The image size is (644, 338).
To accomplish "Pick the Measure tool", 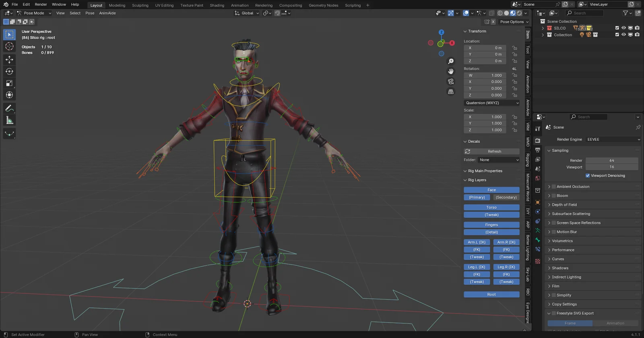I will coord(9,120).
